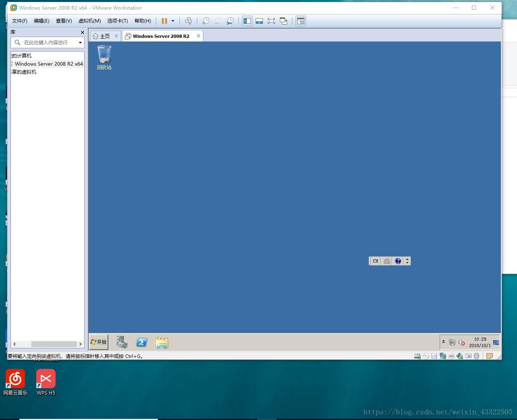Close the 主页 tab

[x=116, y=36]
